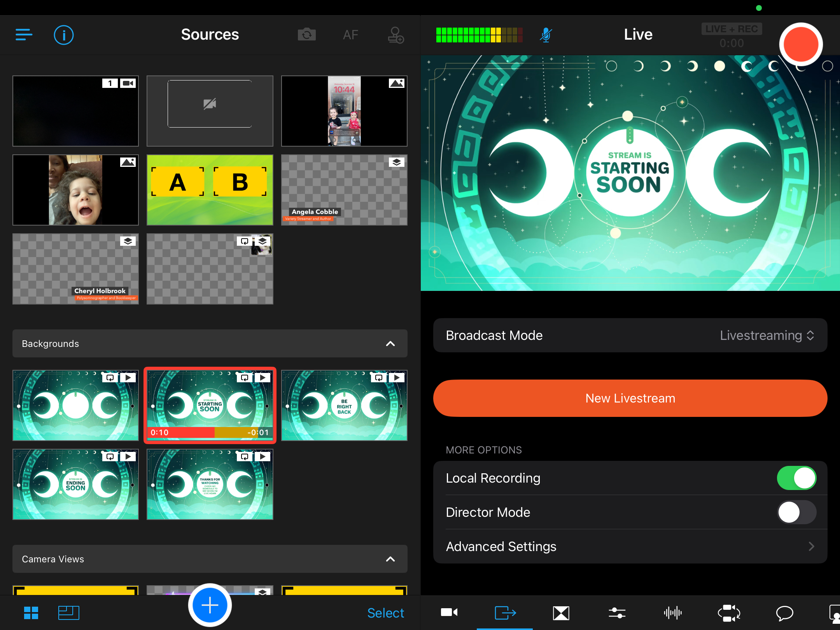840x630 pixels.
Task: Toggle the microphone mute icon
Action: pos(546,35)
